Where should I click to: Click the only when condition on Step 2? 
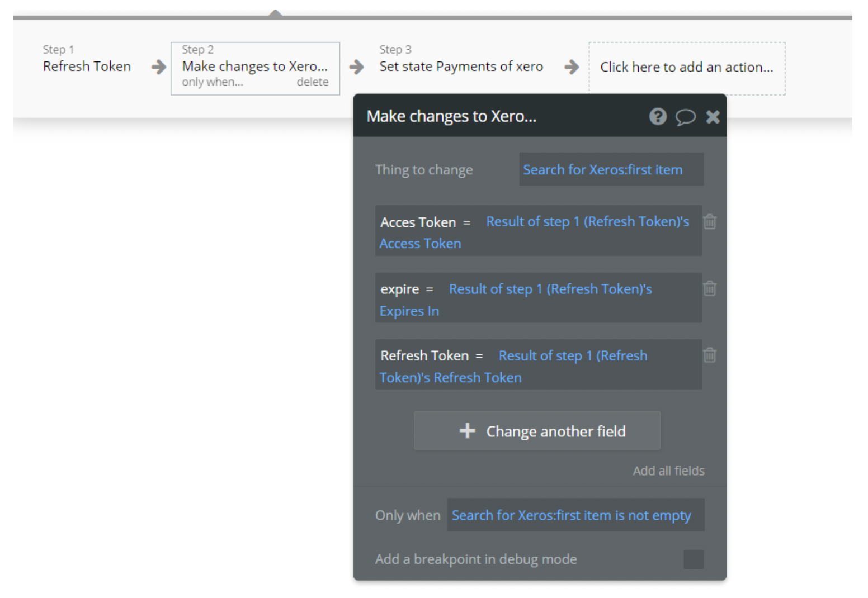[213, 82]
